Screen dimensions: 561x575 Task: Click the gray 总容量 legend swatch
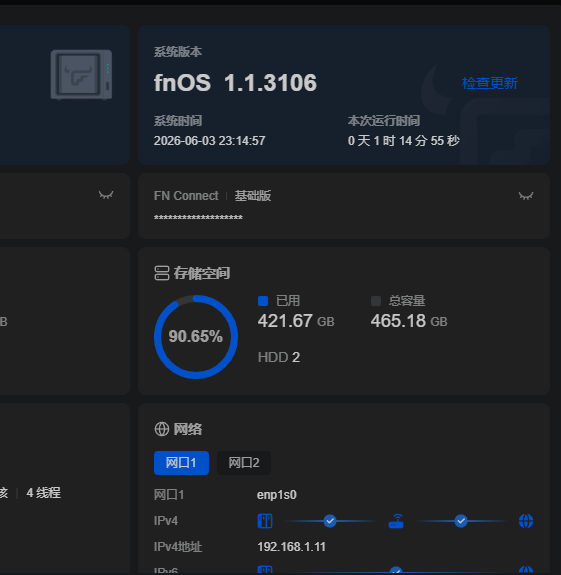coord(376,301)
